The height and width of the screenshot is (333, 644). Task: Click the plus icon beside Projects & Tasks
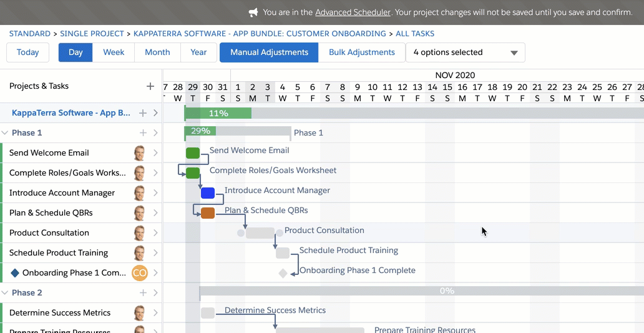(150, 86)
